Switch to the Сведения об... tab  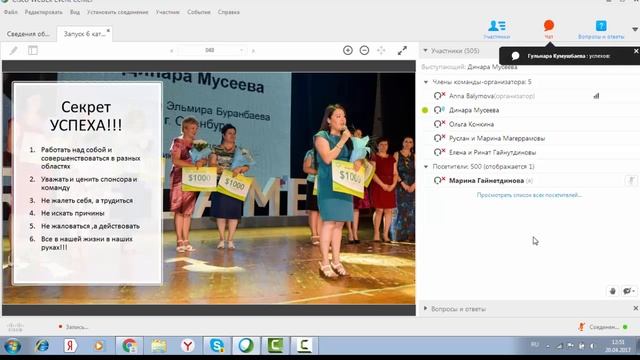tap(28, 34)
